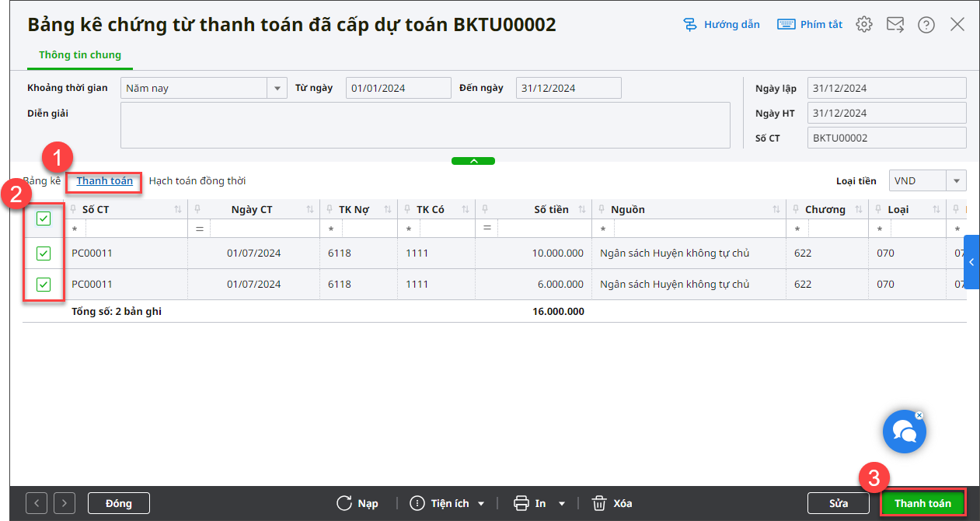Viewport: 980px width, 521px height.
Task: Uncheck the 6.000.000 row checkbox
Action: 44,285
